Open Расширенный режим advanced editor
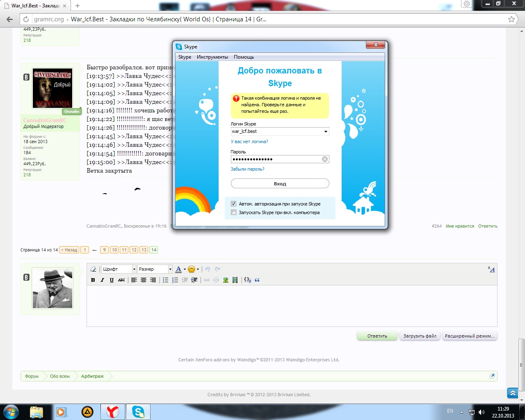This screenshot has width=525, height=420. (470, 336)
